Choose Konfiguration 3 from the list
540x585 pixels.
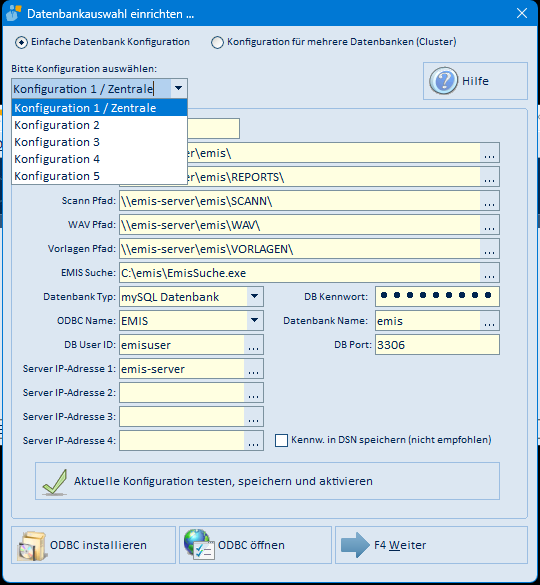(x=99, y=142)
